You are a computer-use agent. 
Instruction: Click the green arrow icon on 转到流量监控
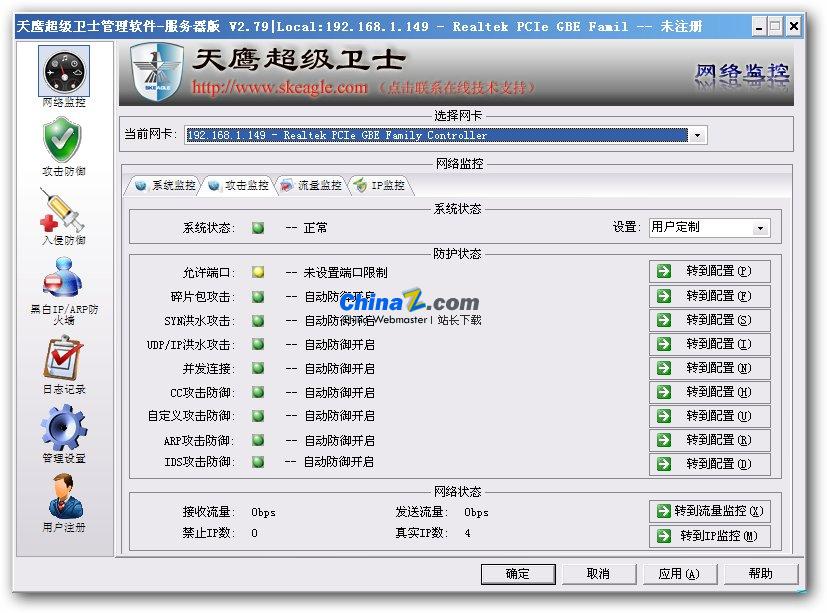point(662,511)
